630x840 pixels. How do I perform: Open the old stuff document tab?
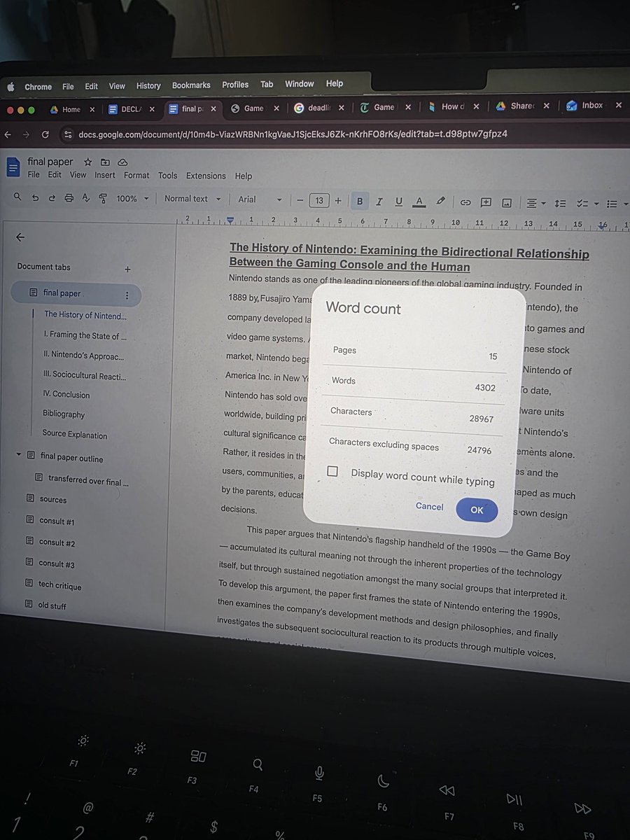(52, 605)
